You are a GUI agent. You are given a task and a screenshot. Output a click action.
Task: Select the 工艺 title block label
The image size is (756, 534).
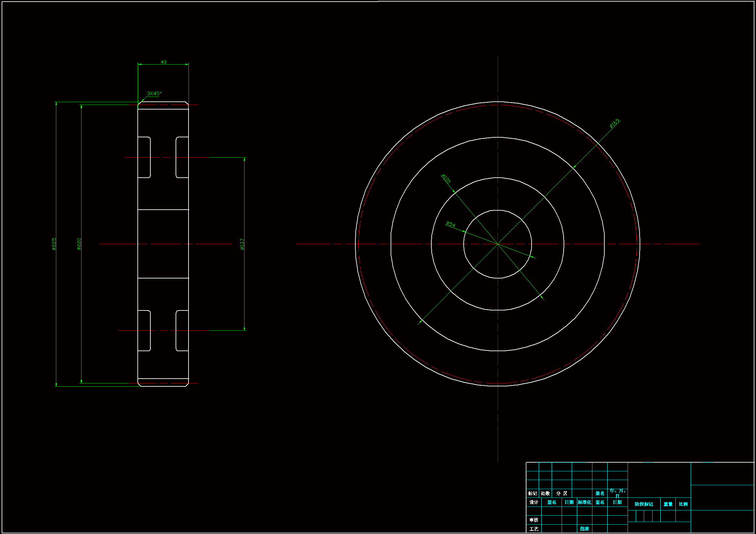[534, 529]
